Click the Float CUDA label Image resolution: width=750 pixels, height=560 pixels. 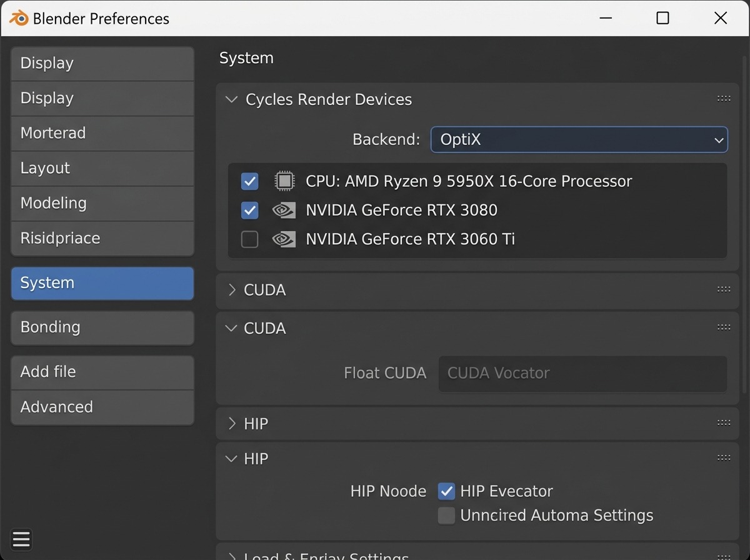[385, 373]
